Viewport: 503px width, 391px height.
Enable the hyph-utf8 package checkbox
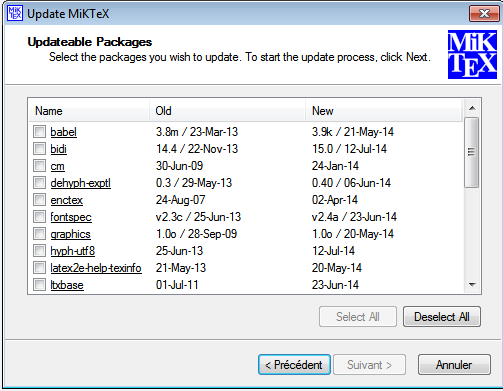click(x=39, y=251)
